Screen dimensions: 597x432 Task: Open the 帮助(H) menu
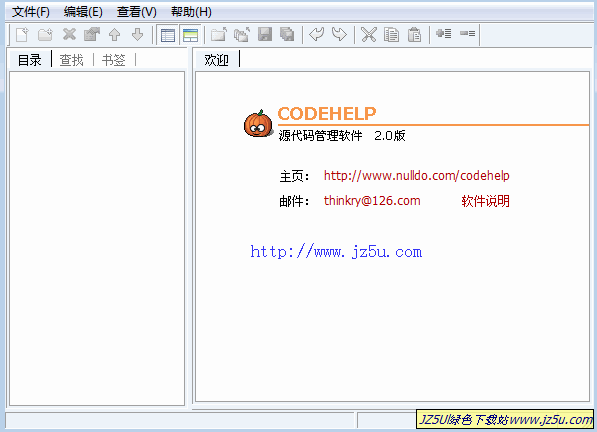[191, 12]
